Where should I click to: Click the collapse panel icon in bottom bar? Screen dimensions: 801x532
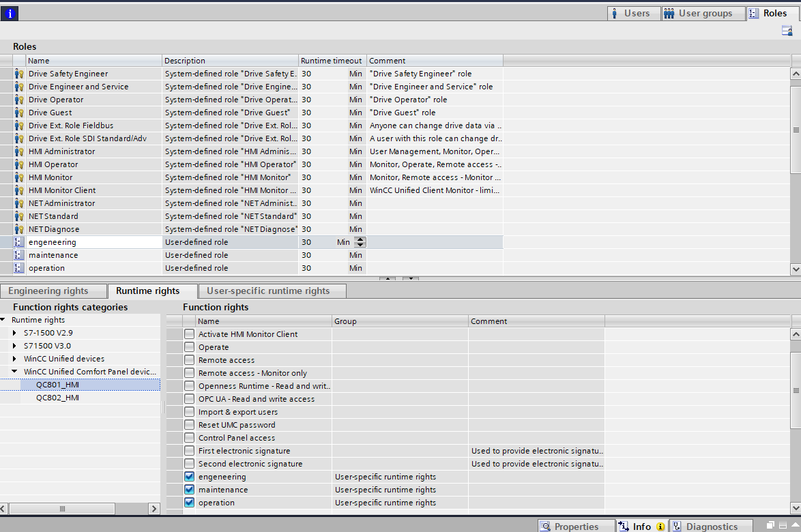click(x=783, y=525)
